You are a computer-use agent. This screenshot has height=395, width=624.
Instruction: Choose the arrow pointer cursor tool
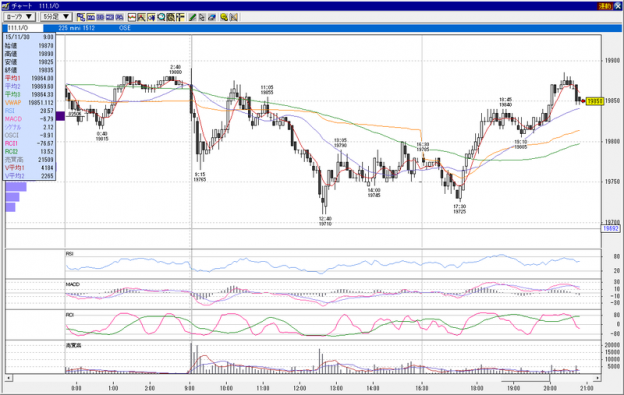point(202,17)
